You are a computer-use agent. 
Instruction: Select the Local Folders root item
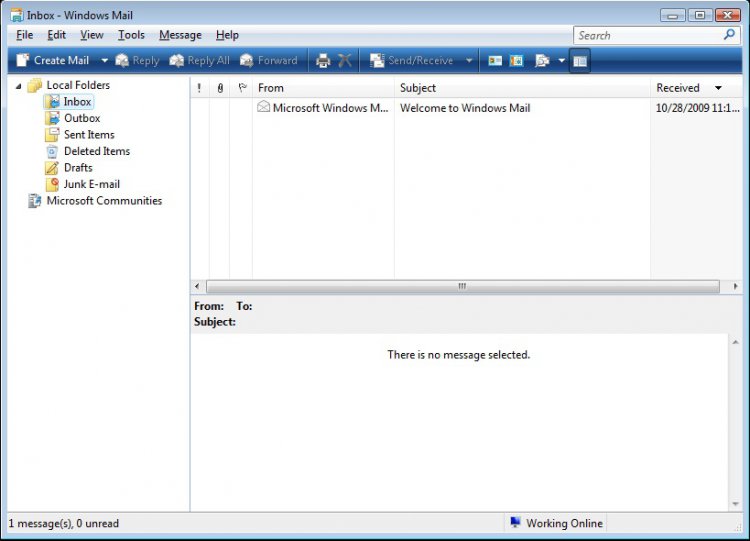tap(78, 85)
